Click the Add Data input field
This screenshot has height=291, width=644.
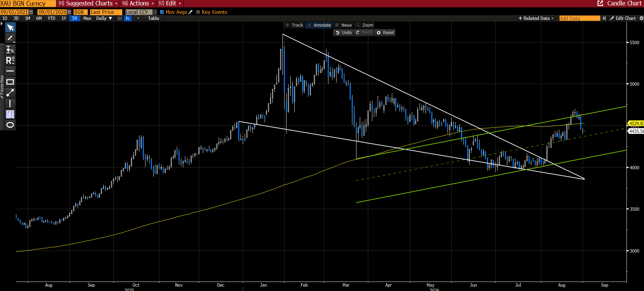point(580,18)
